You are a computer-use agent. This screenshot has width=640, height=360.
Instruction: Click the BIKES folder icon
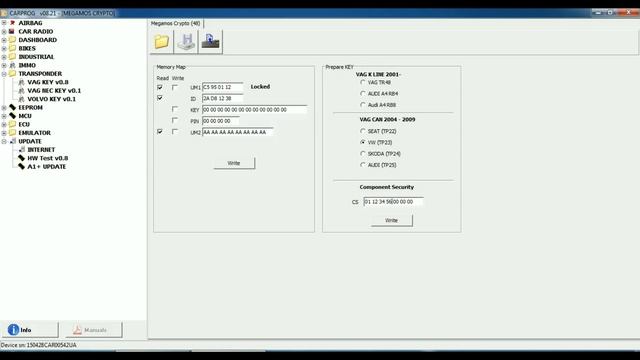(x=12, y=48)
